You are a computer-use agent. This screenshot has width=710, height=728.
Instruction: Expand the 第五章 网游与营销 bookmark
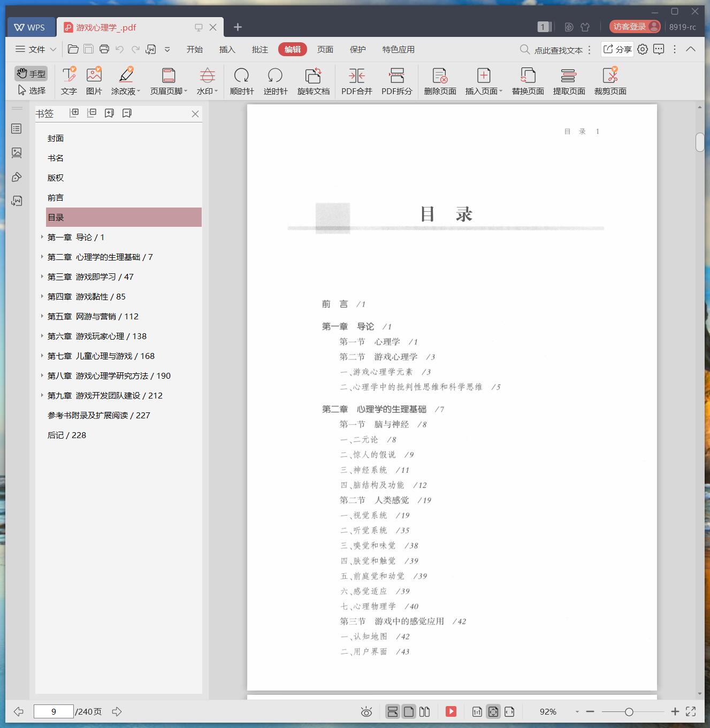coord(42,316)
